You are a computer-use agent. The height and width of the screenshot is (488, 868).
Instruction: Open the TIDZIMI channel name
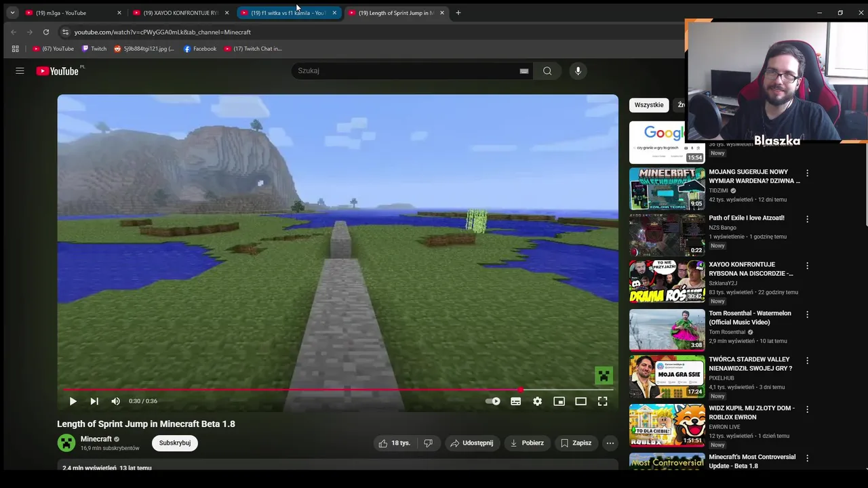718,191
